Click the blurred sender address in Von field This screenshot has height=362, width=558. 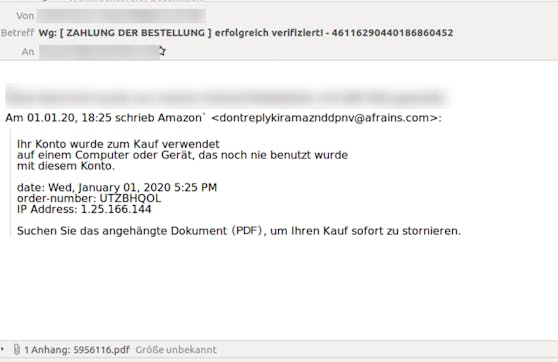(121, 16)
